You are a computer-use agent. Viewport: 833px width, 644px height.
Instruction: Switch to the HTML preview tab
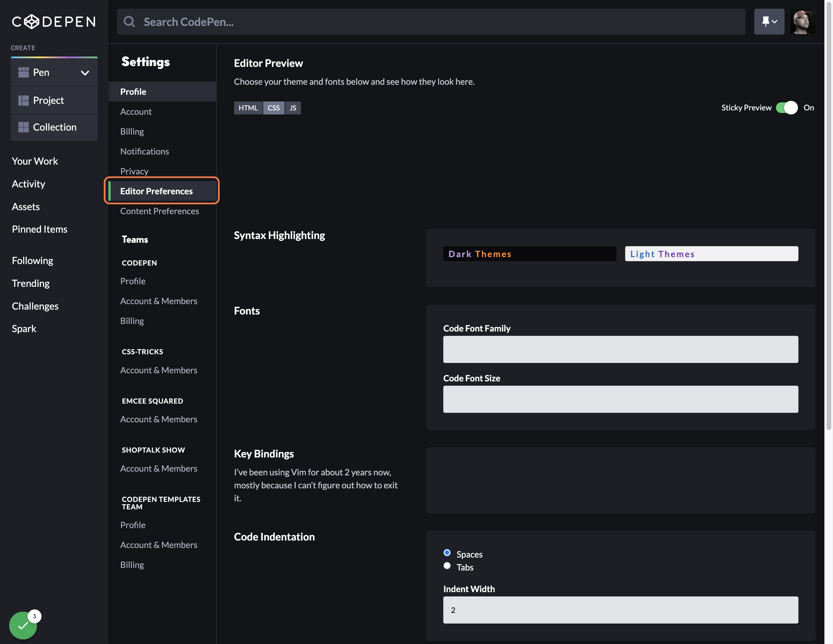(248, 108)
